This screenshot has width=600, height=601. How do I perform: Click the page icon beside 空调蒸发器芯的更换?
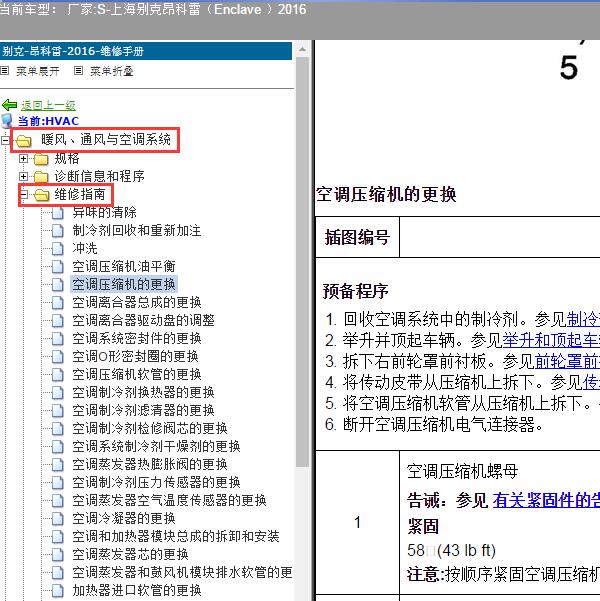(x=58, y=555)
